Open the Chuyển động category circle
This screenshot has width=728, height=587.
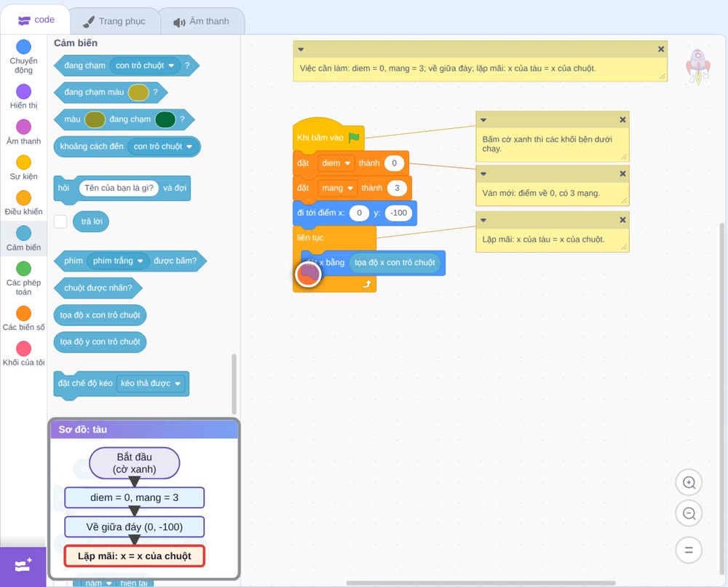coord(23,47)
